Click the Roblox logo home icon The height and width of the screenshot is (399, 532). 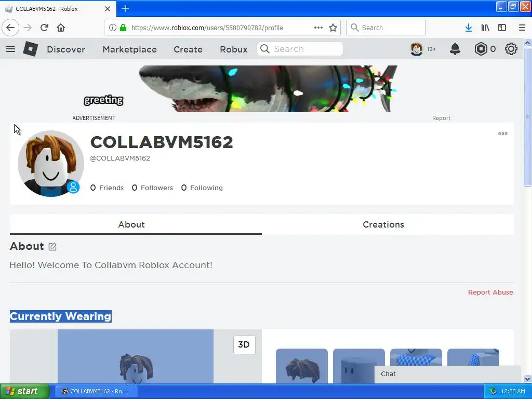31,49
